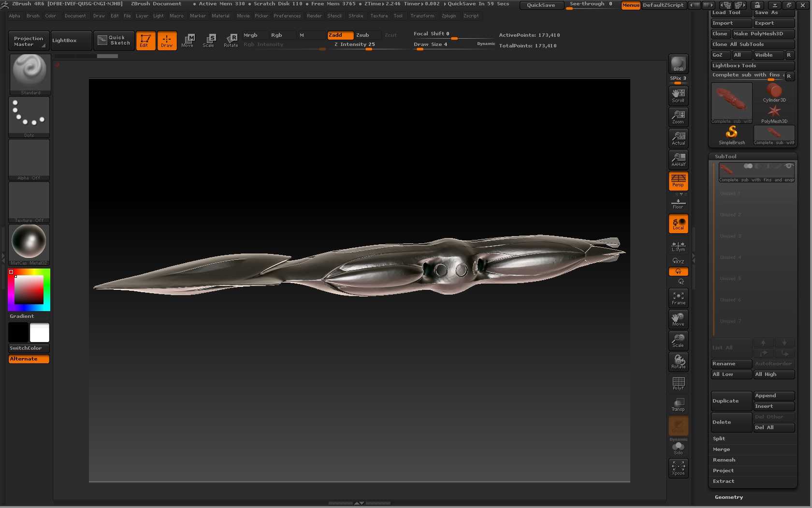The width and height of the screenshot is (812, 508).
Task: Select the Rotate tool in top toolbar
Action: coord(231,40)
